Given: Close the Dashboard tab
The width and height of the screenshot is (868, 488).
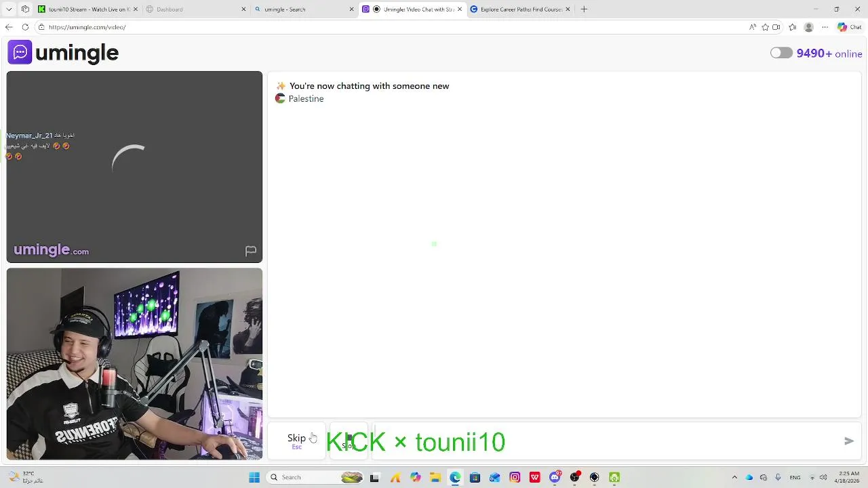Looking at the screenshot, I should [243, 9].
